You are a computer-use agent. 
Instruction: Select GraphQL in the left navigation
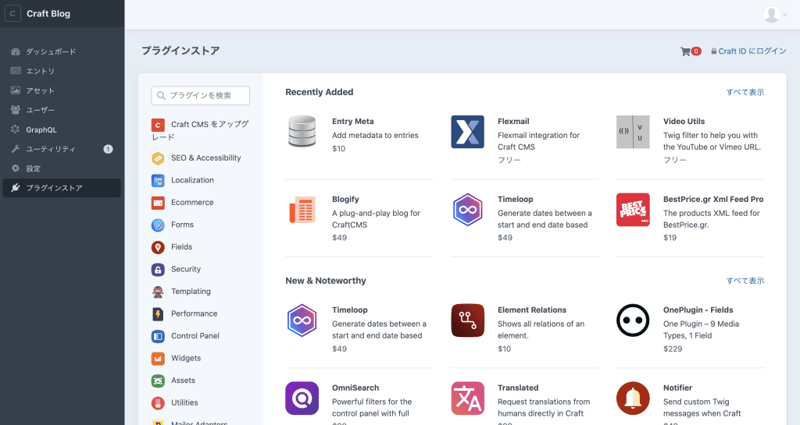41,130
